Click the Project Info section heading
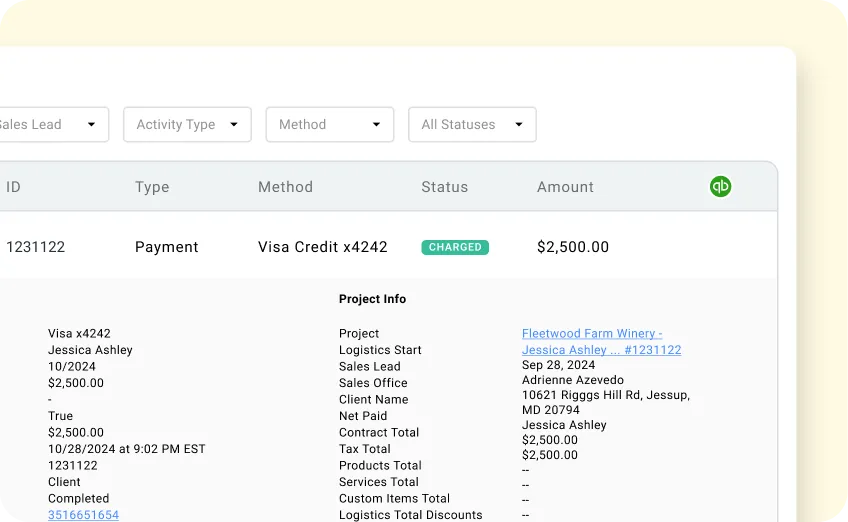 [372, 299]
